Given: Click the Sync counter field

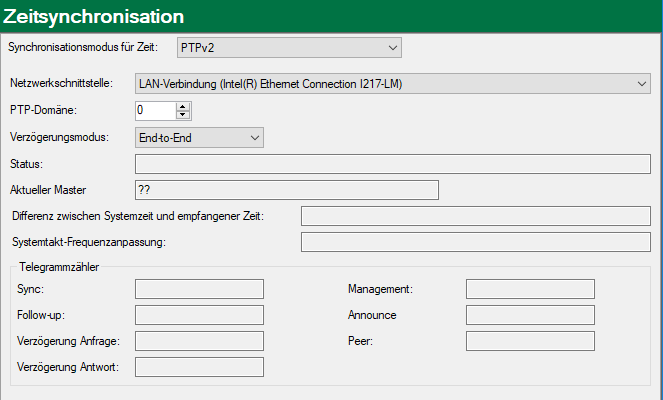Looking at the screenshot, I should tap(199, 289).
